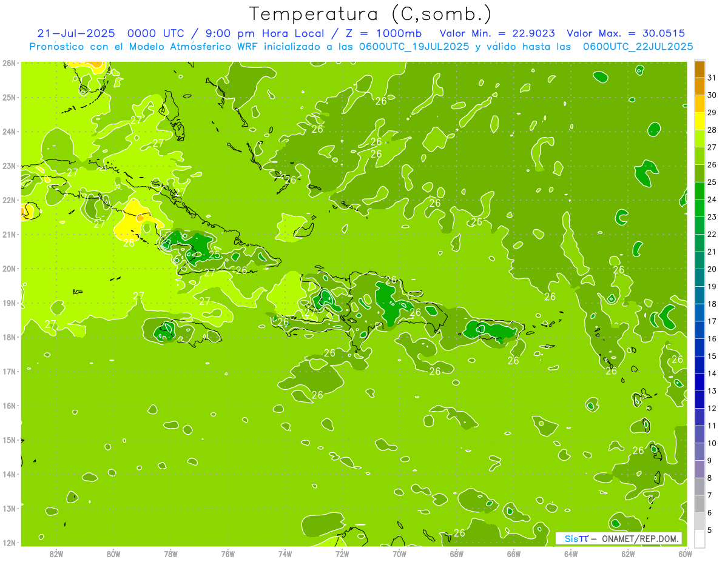Click the valid-until time '0600UTC_22JUL2025'
Viewport: 728px width, 562px height.
637,47
